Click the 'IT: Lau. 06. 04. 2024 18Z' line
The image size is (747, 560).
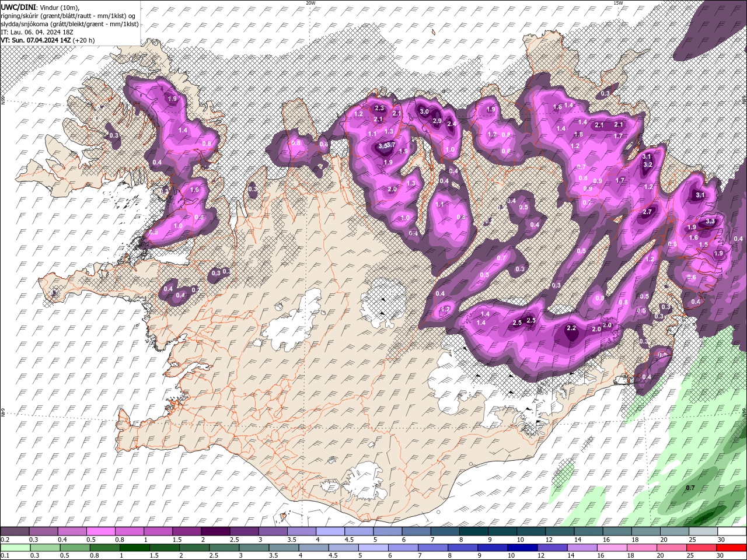pyautogui.click(x=36, y=32)
